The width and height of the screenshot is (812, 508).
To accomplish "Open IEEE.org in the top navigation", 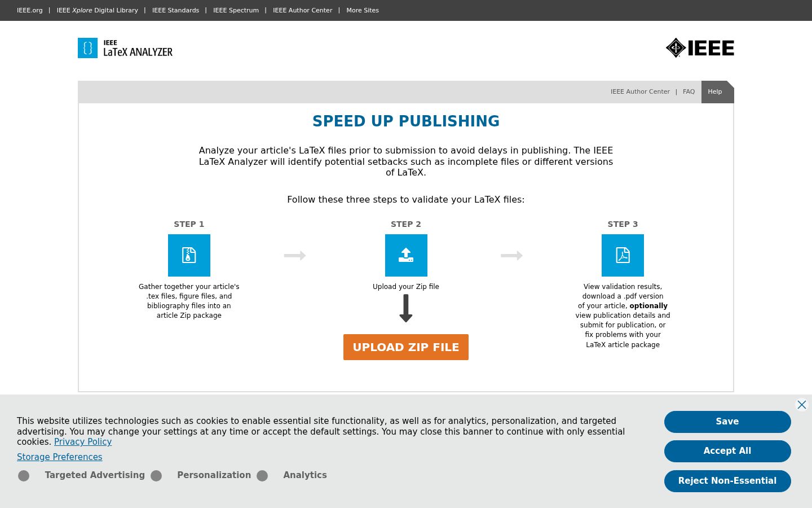I will pos(30,10).
